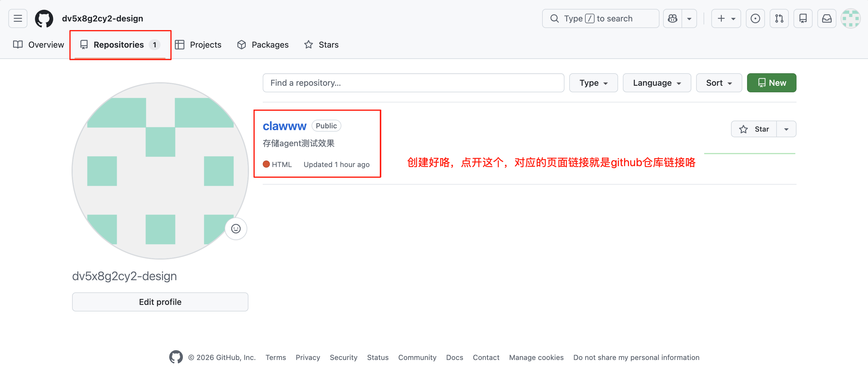Open the notifications inbox icon
This screenshot has height=371, width=868.
[827, 18]
